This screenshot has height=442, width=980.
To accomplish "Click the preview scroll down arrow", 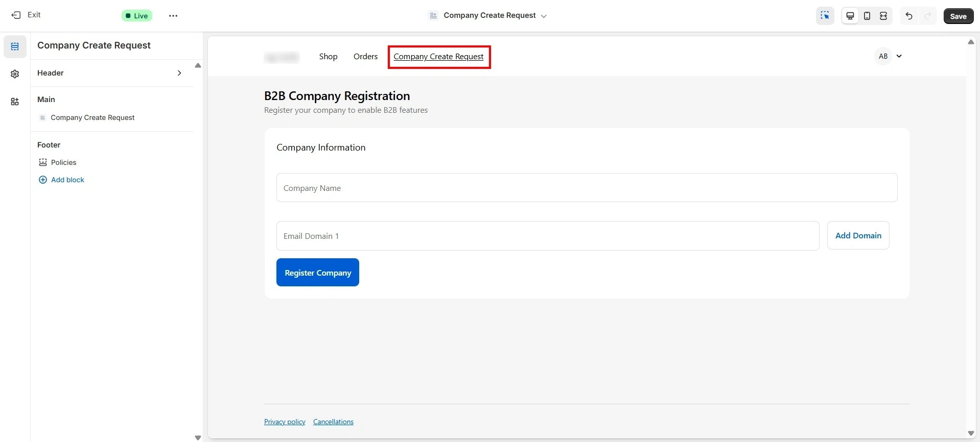I will pyautogui.click(x=971, y=433).
